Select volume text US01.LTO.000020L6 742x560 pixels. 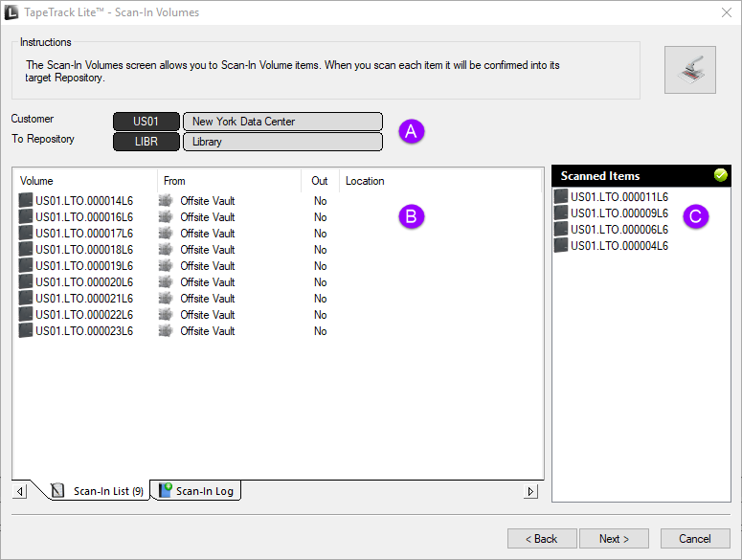[84, 281]
